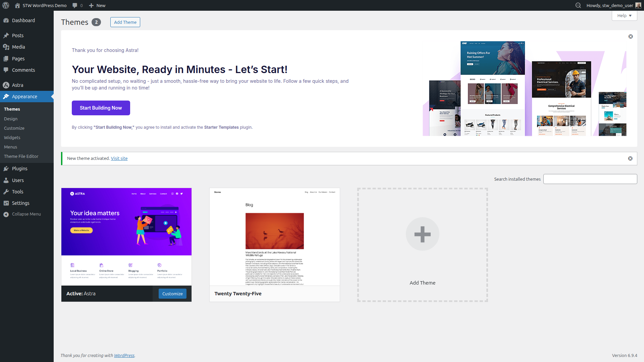Click the Add Theme label in dashed card
This screenshot has height=362, width=644.
tap(423, 283)
